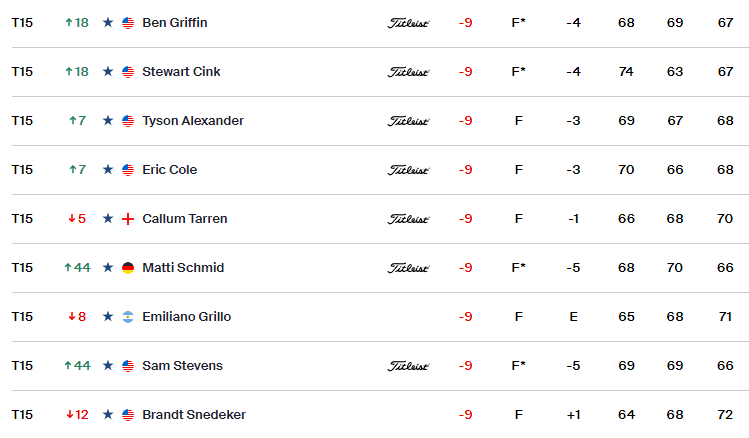Open Stewart Cink's player link
Screen dimensions: 749x438
point(181,72)
